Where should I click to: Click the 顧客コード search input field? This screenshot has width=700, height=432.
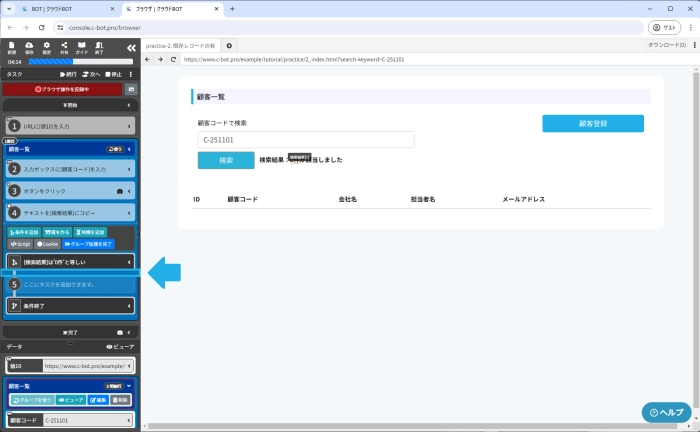(x=306, y=140)
